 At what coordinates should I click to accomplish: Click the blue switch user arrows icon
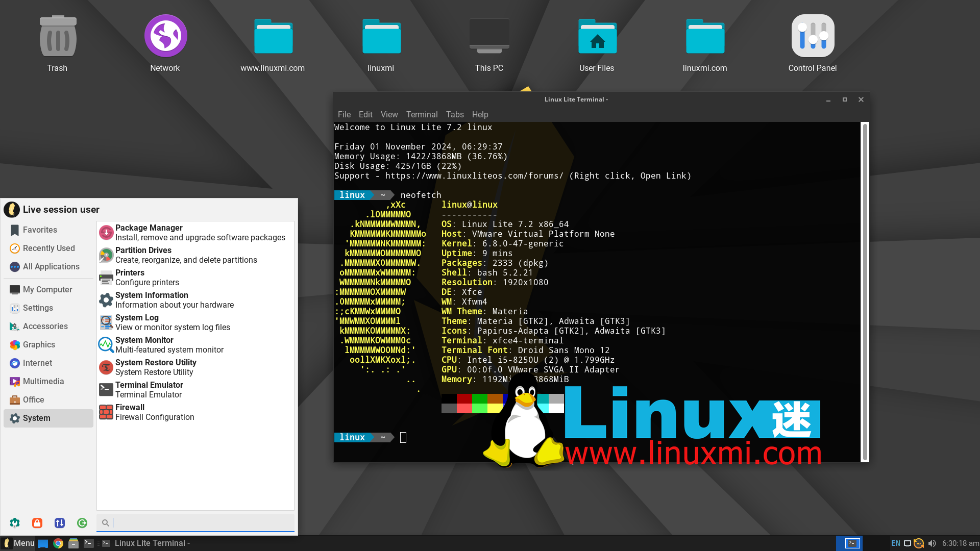click(x=60, y=523)
